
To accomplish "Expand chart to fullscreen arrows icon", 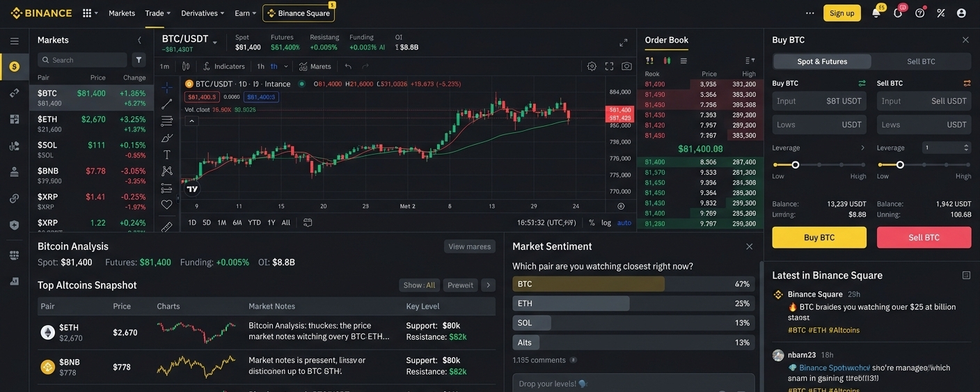I will tap(624, 42).
